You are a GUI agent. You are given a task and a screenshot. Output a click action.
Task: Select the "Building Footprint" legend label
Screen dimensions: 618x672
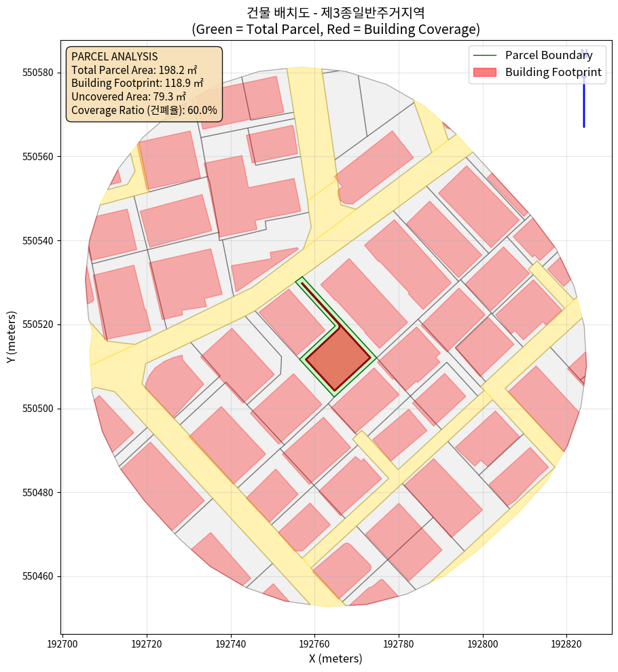(554, 73)
